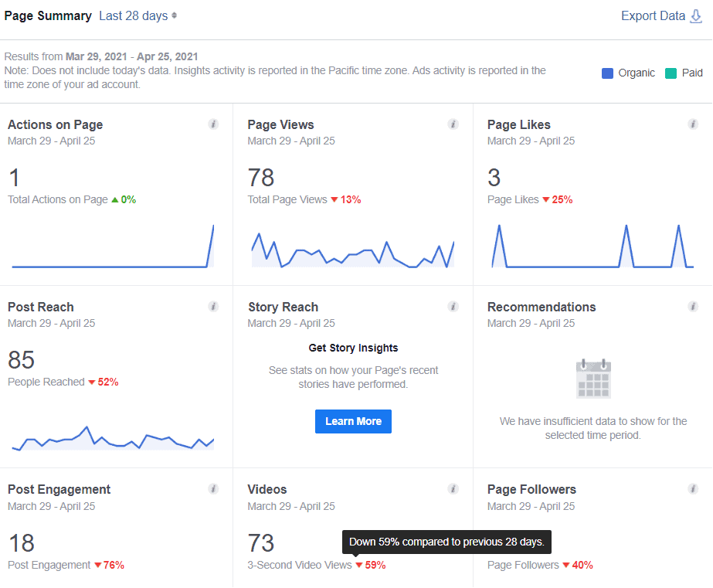713x588 pixels.
Task: Click the Page Views info icon
Action: pyautogui.click(x=453, y=124)
